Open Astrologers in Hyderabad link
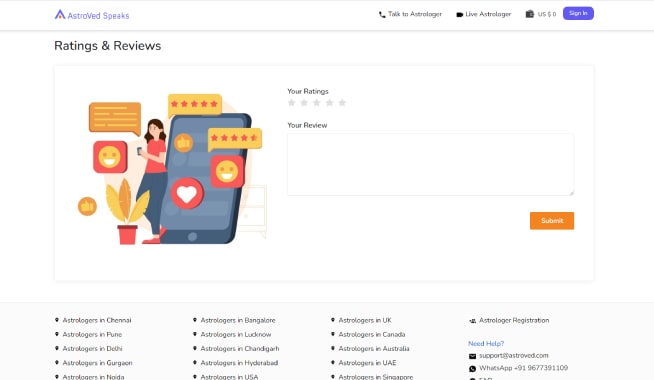 (x=239, y=363)
